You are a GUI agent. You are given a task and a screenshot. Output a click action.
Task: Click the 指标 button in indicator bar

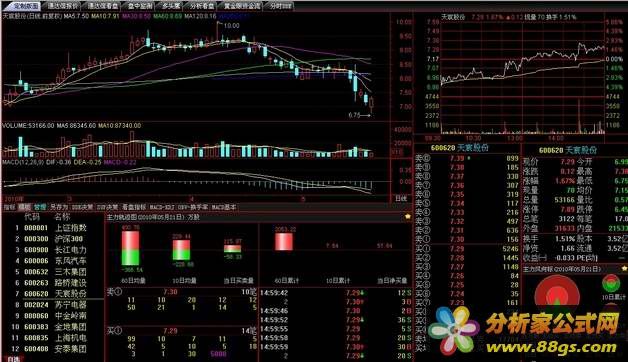click(x=10, y=207)
